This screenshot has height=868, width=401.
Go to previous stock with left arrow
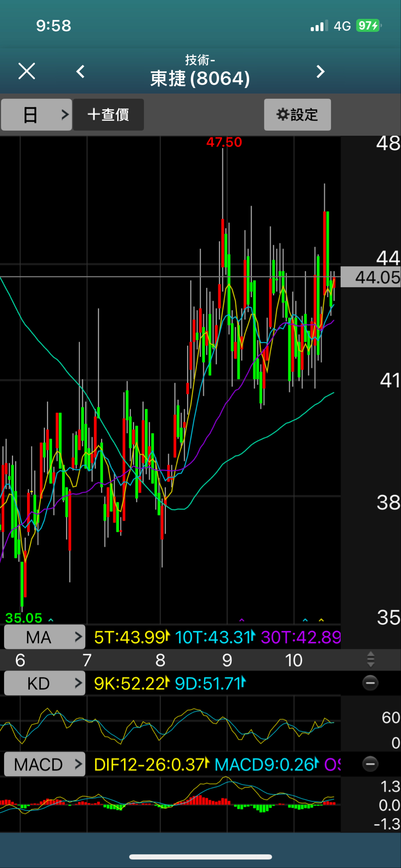[80, 71]
